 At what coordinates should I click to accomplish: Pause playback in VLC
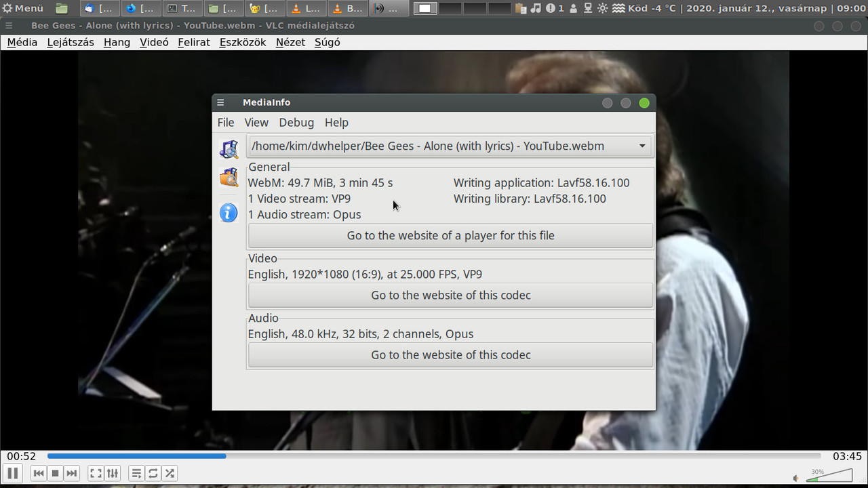click(x=12, y=473)
